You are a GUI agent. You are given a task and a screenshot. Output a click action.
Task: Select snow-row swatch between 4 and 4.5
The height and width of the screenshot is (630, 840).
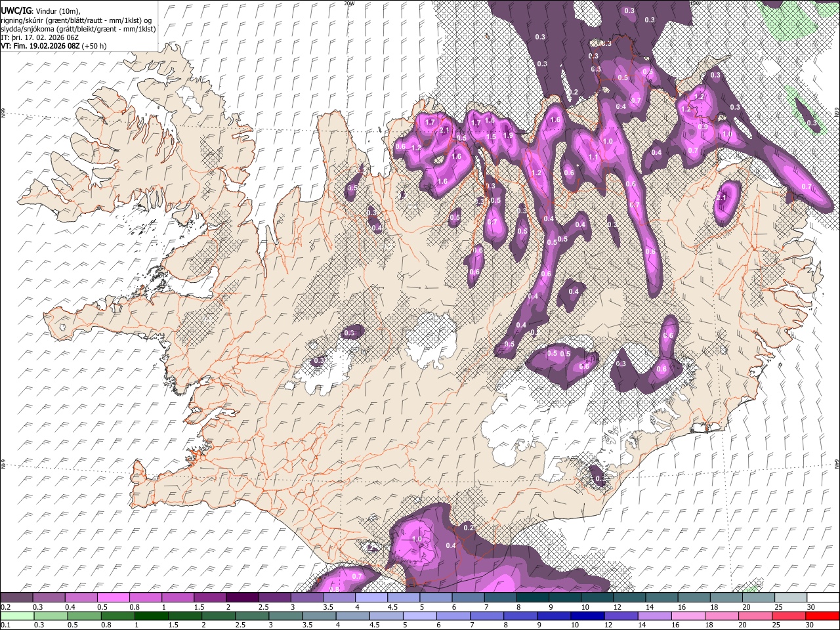(x=371, y=597)
